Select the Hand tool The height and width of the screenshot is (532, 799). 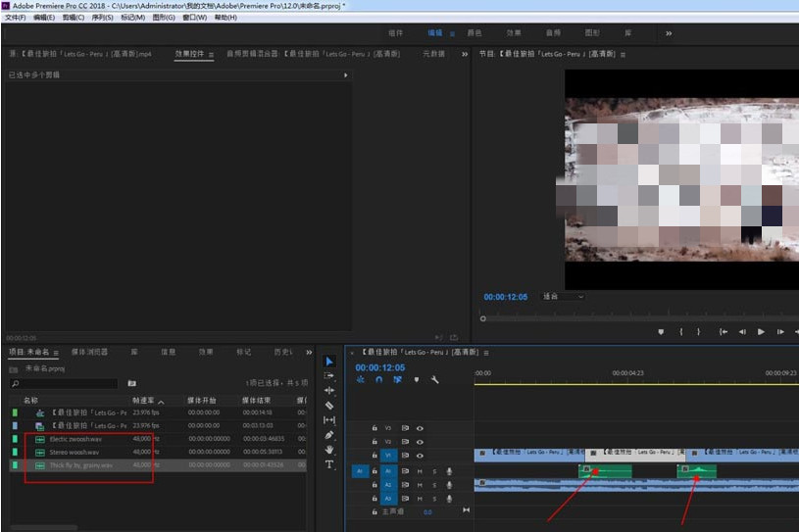(329, 449)
